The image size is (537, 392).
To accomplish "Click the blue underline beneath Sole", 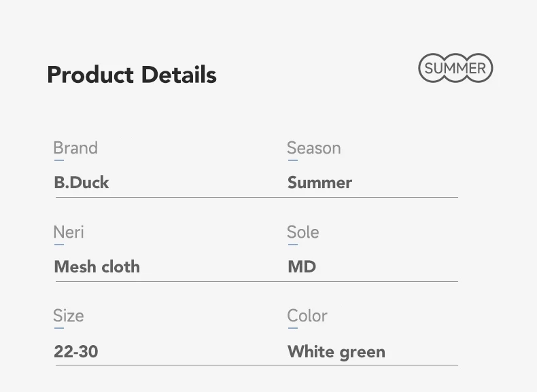I will [x=293, y=245].
